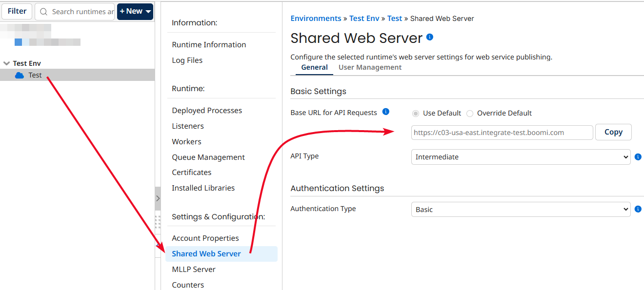Open the Certificates settings page
This screenshot has height=290, width=644.
(192, 172)
